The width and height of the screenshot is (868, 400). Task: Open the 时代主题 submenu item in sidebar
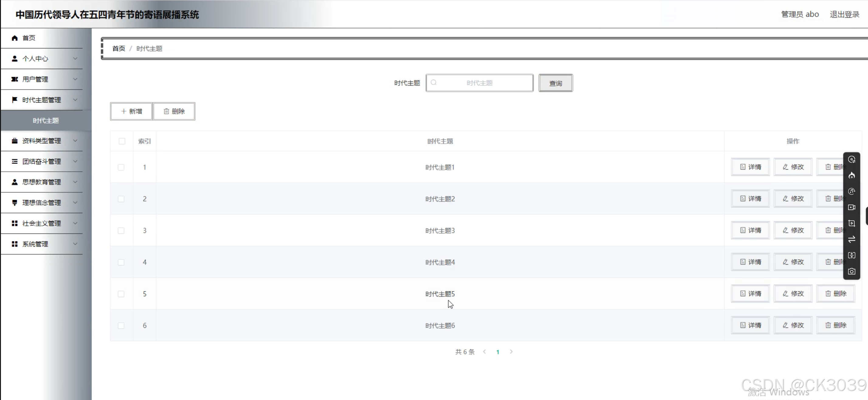[46, 121]
